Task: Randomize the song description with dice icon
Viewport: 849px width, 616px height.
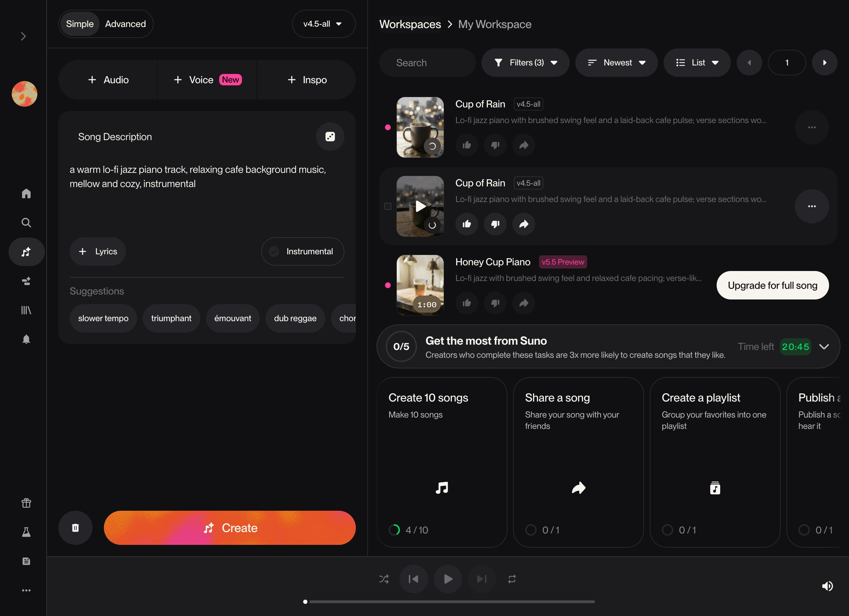Action: click(330, 137)
